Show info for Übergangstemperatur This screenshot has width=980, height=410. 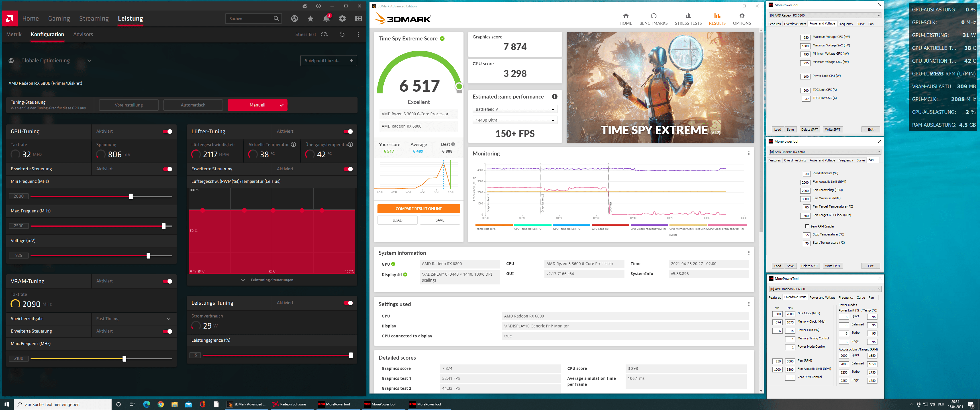[x=350, y=145]
